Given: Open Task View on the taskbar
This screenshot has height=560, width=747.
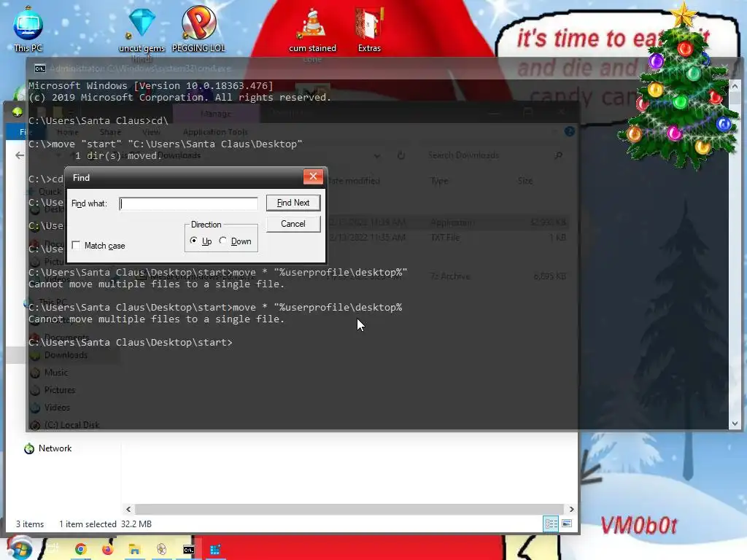Looking at the screenshot, I should (53, 549).
